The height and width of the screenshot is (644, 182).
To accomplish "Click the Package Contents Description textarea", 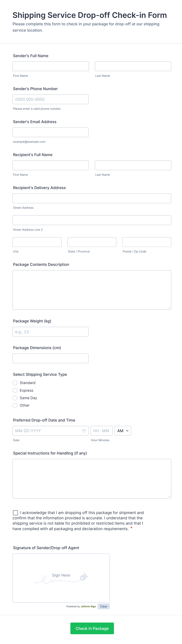I will point(92,290).
